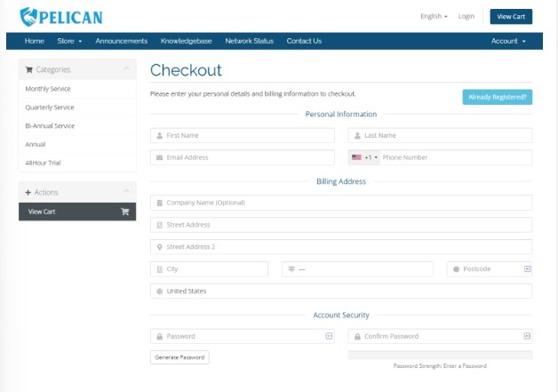This screenshot has height=392, width=558.
Task: Click the icon at Postcode field's right edge
Action: click(527, 268)
